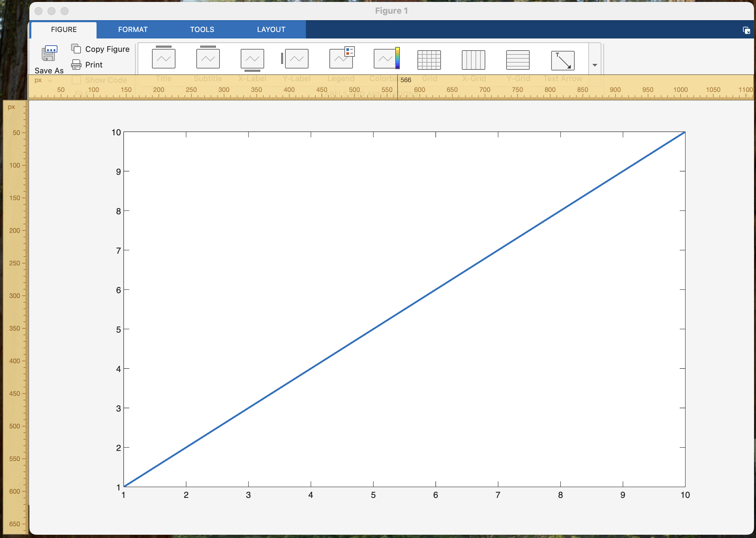Open the TOOLS tab
The image size is (756, 538).
(202, 29)
